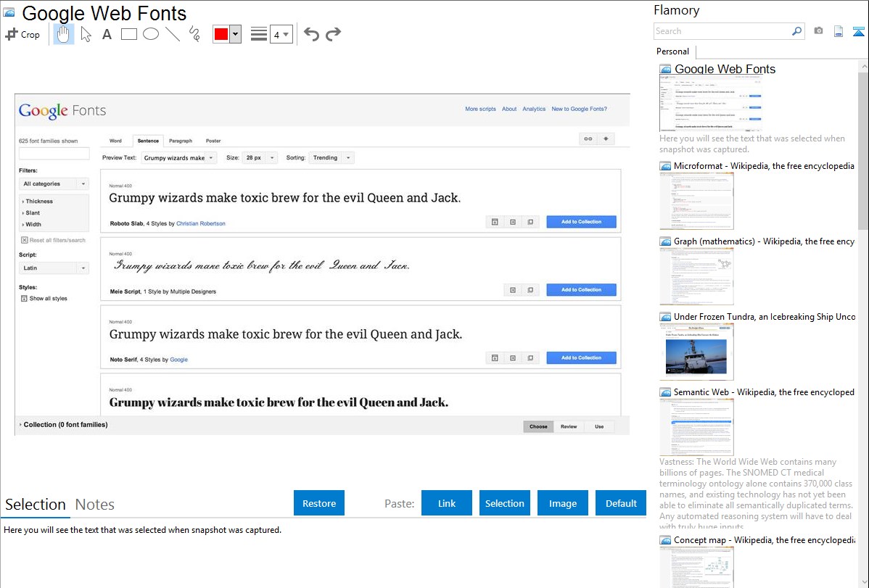Screen dimensions: 869x588
Task: Open the color picker dropdown arrow
Action: tap(236, 34)
